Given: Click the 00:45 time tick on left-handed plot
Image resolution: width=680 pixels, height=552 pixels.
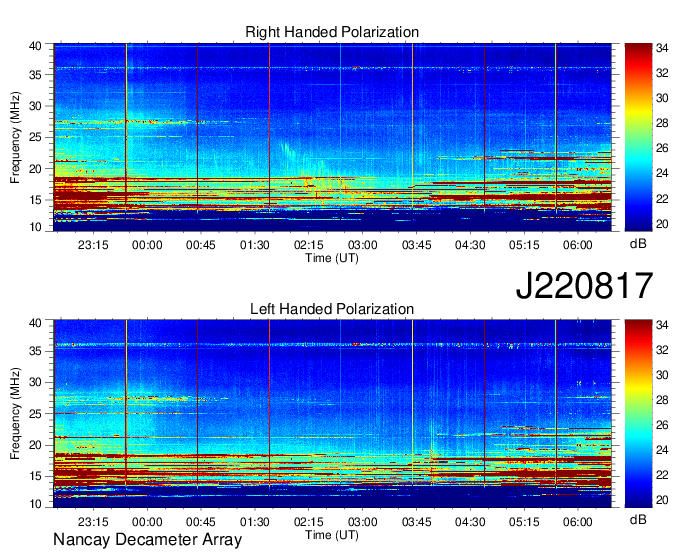Looking at the screenshot, I should [201, 522].
